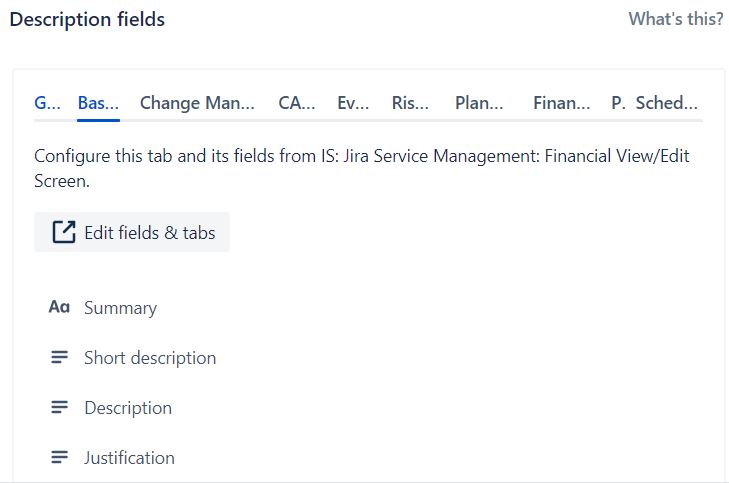
Task: Click the Edit fields & tabs button
Action: point(132,232)
